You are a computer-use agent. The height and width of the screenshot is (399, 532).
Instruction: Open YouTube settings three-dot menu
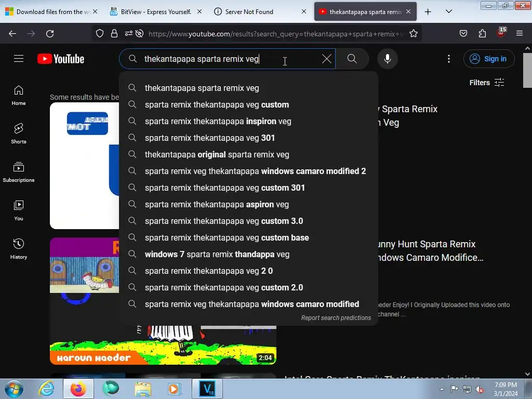pos(448,59)
